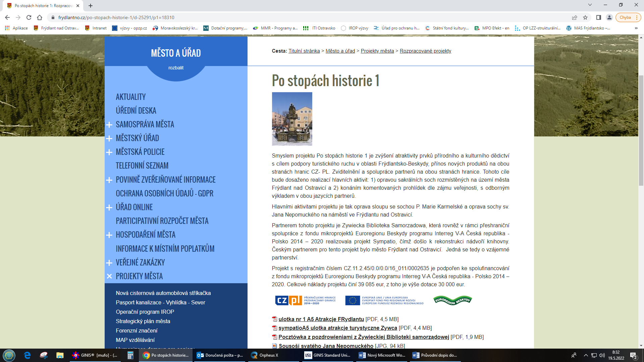
Task: Open the MAS Frýdlantsko bookmark
Action: 588,28
